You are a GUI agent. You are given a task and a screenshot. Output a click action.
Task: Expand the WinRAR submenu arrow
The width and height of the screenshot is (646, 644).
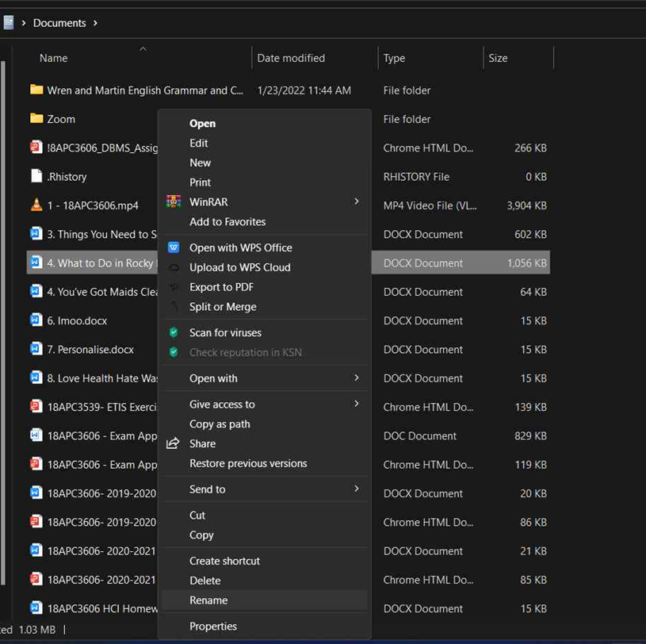(356, 201)
